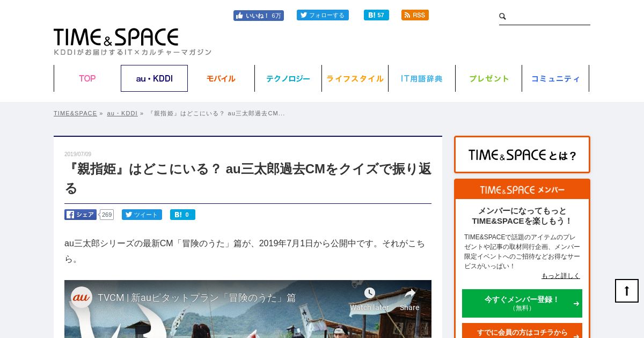Image resolution: width=644 pixels, height=338 pixels.
Task: Click the article date 2019/07/09
Action: [78, 155]
